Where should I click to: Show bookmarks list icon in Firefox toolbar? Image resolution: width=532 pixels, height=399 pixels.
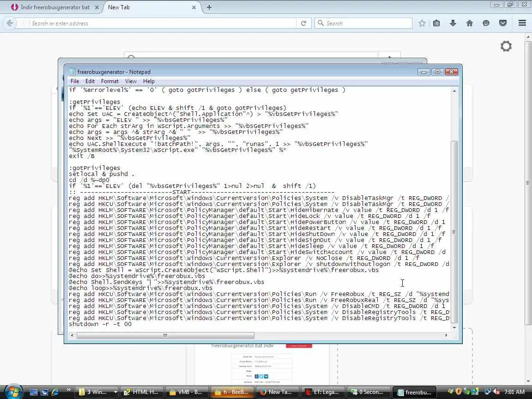436,23
